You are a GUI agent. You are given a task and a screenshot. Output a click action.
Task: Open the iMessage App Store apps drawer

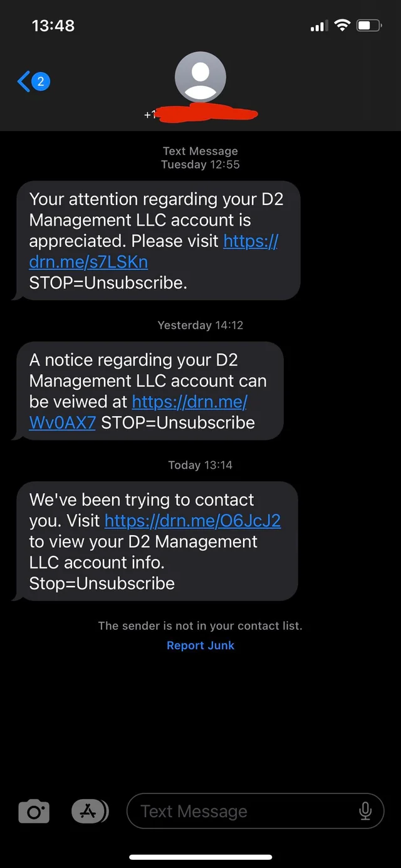[x=90, y=811]
